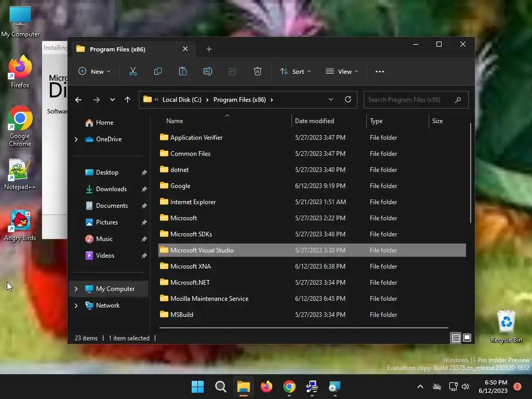Close the Program Files (x86) tab
532x399 pixels.
pos(185,49)
